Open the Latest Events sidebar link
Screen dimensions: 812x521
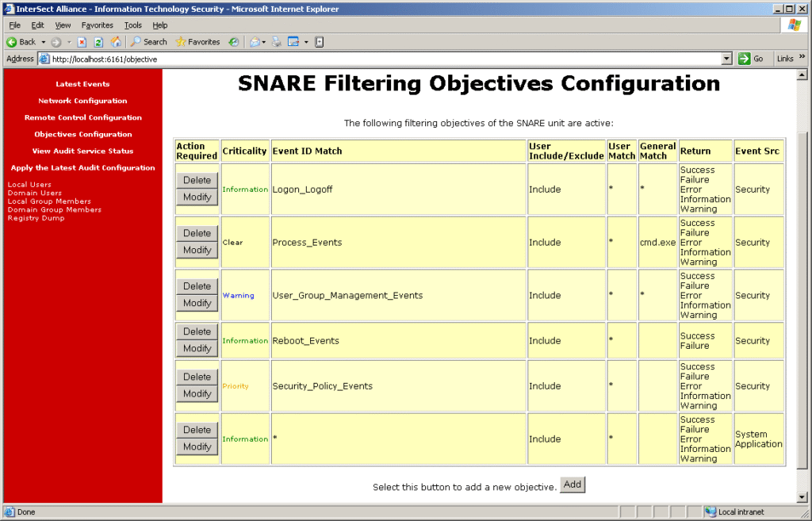click(x=82, y=84)
